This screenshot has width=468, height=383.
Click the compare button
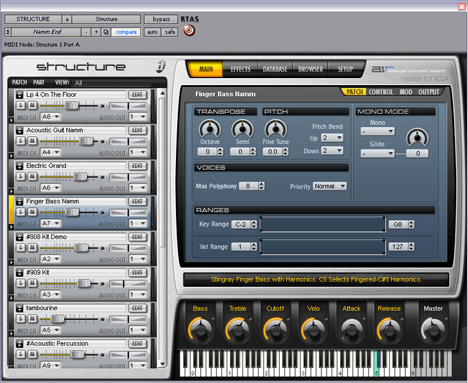pos(126,32)
